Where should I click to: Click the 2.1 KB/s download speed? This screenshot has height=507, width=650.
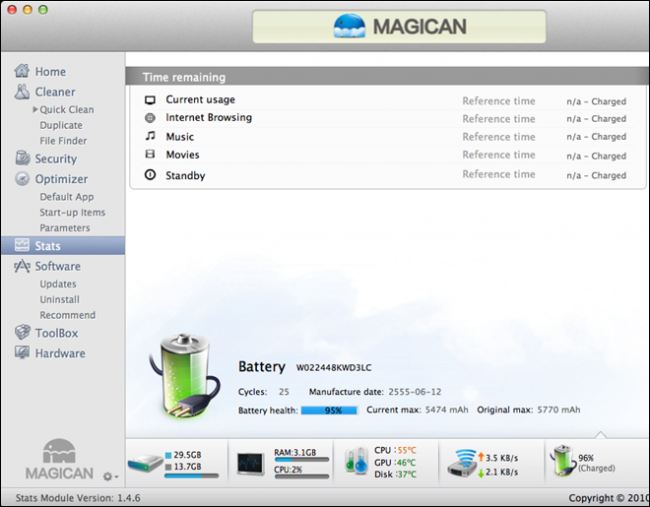[x=502, y=472]
